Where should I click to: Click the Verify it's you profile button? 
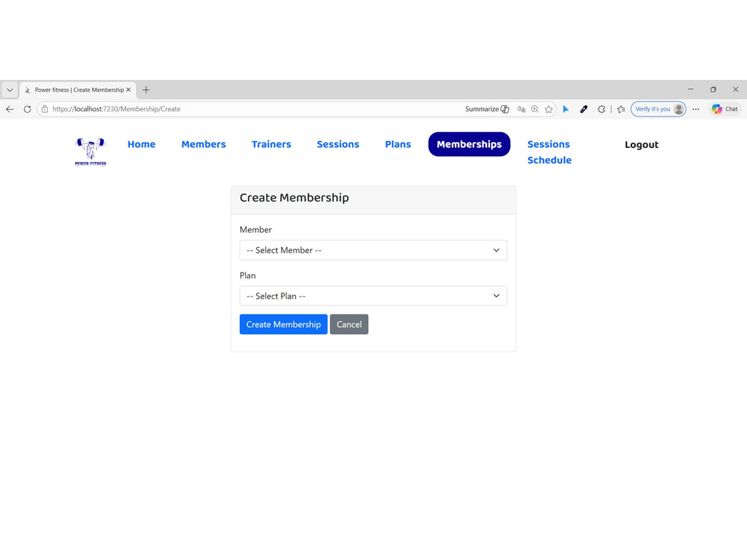click(x=658, y=109)
